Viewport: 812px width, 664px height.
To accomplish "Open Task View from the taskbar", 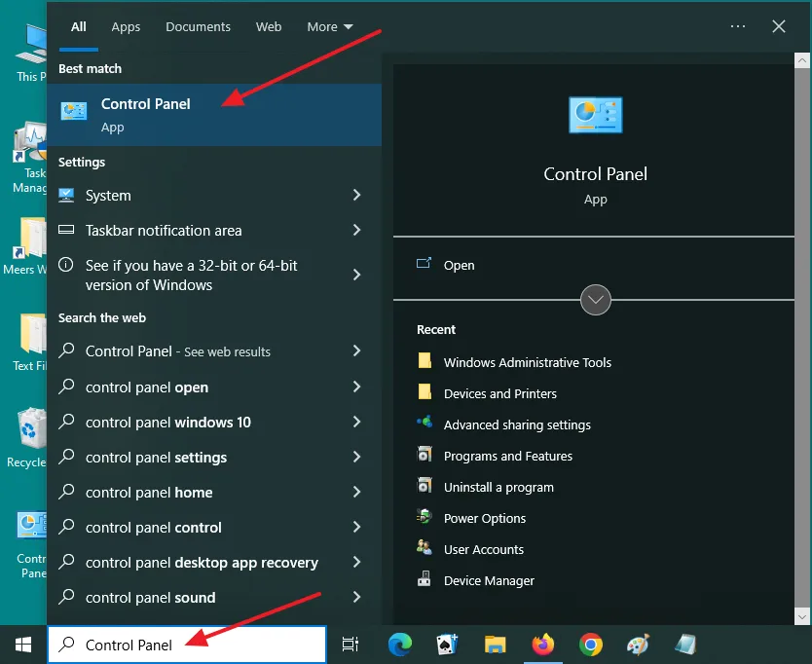I will click(x=351, y=645).
